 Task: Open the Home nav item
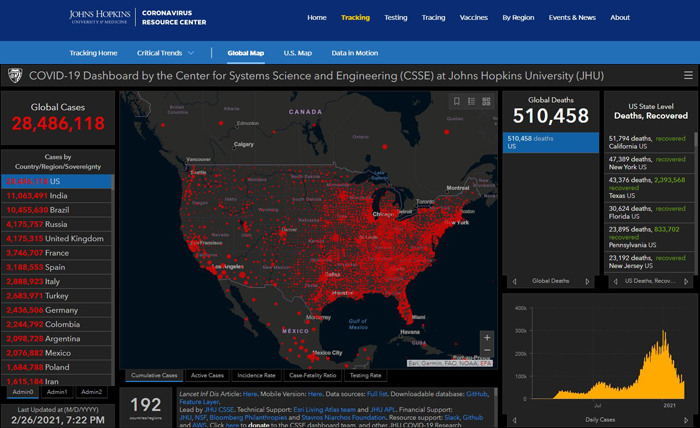(x=317, y=17)
